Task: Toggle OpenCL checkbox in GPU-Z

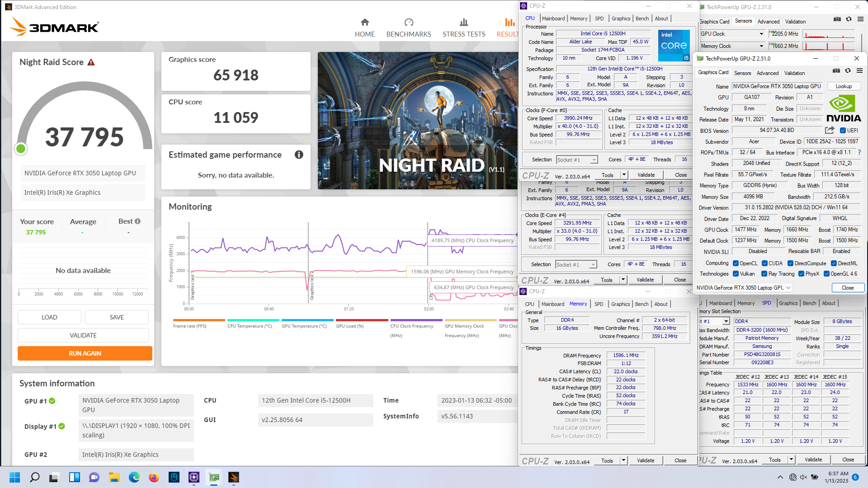Action: (736, 263)
